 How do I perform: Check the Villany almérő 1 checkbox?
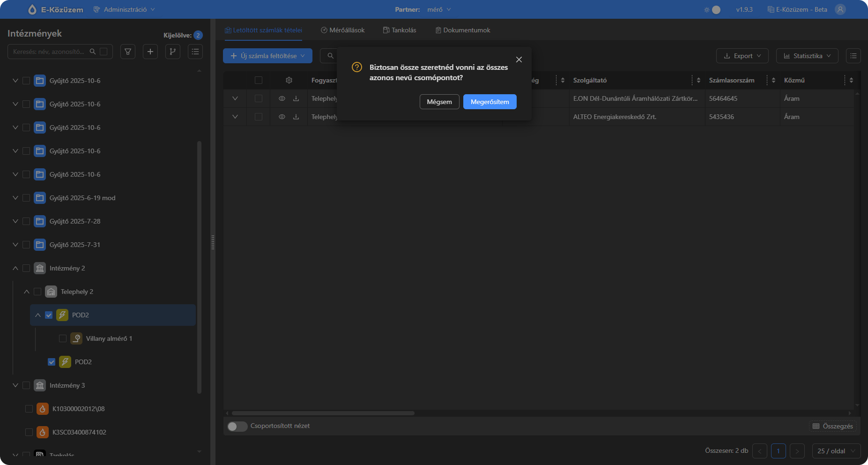(63, 338)
